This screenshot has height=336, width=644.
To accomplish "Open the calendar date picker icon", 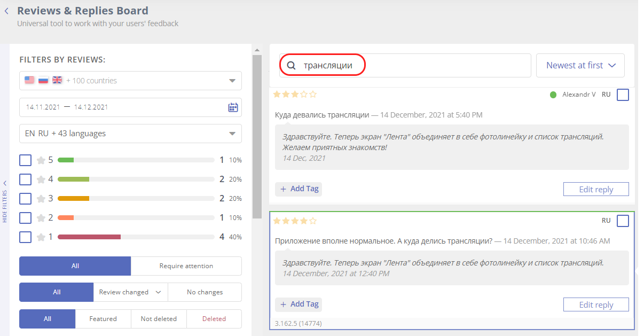I will click(x=233, y=107).
